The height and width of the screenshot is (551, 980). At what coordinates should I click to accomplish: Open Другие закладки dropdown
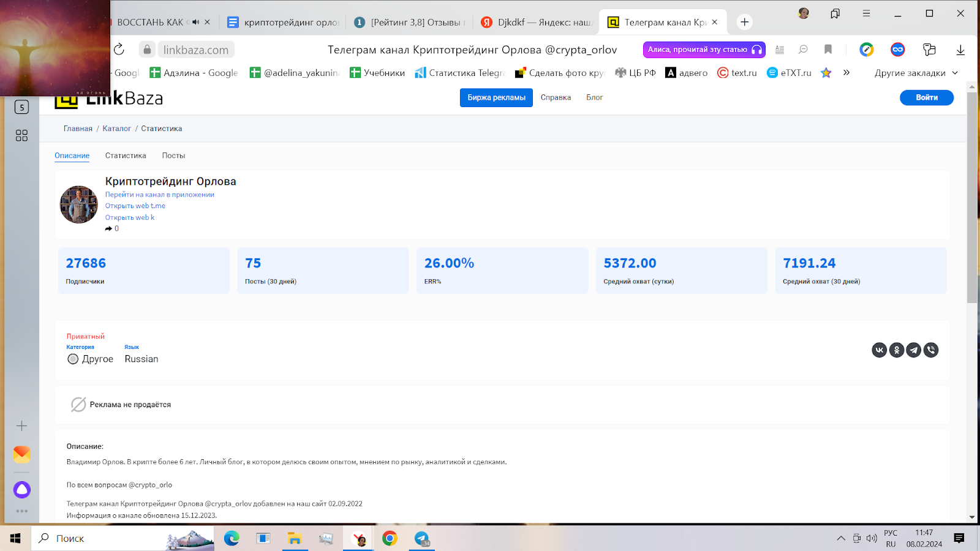(916, 73)
